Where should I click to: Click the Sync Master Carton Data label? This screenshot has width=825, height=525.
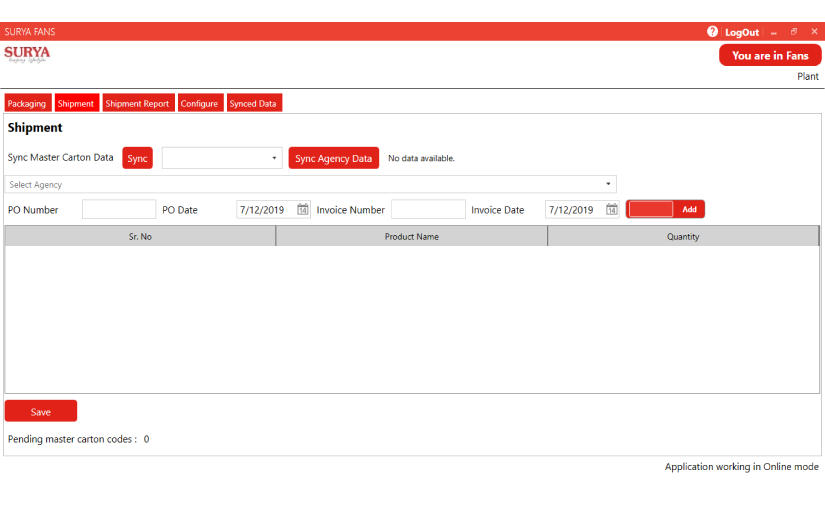(61, 157)
